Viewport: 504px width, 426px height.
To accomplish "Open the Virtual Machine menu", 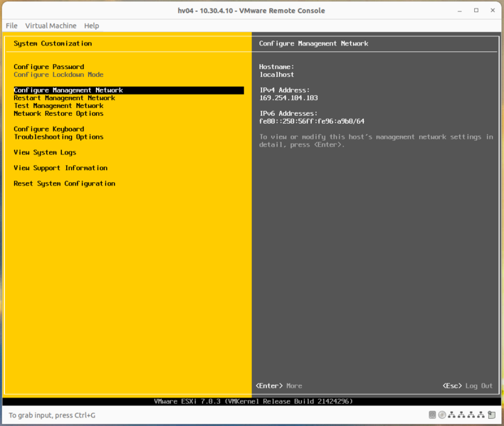I will point(51,26).
